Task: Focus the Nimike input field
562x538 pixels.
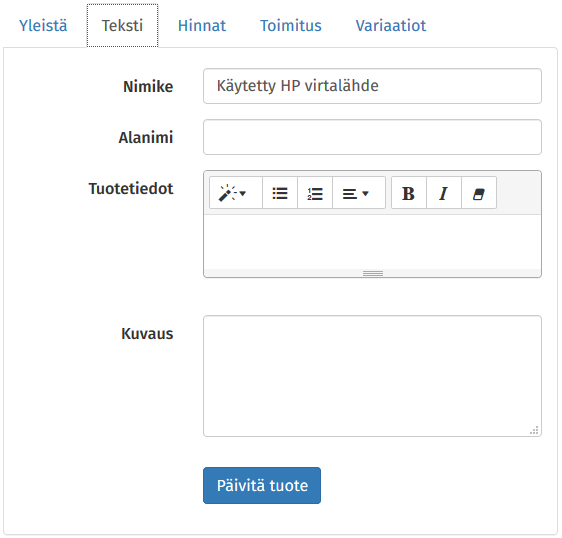Action: click(372, 86)
